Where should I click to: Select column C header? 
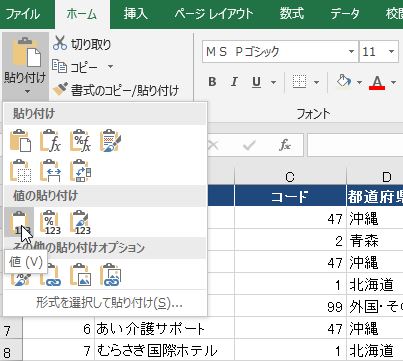[x=290, y=177]
